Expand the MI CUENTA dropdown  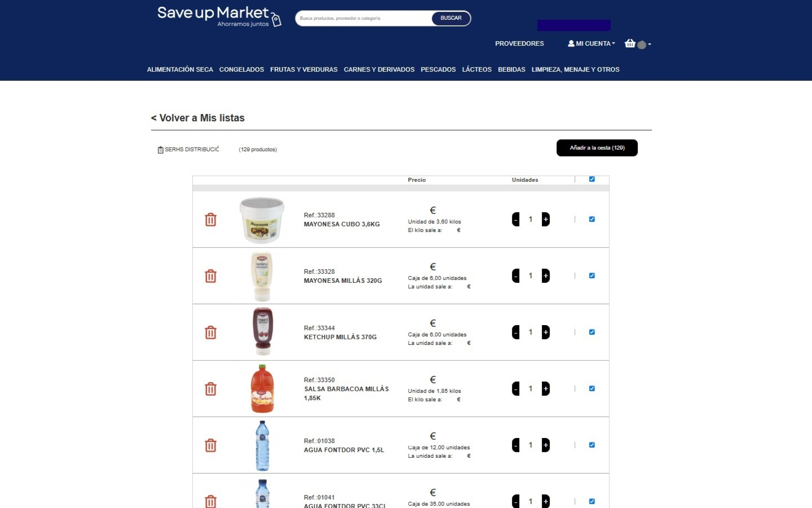pyautogui.click(x=591, y=43)
